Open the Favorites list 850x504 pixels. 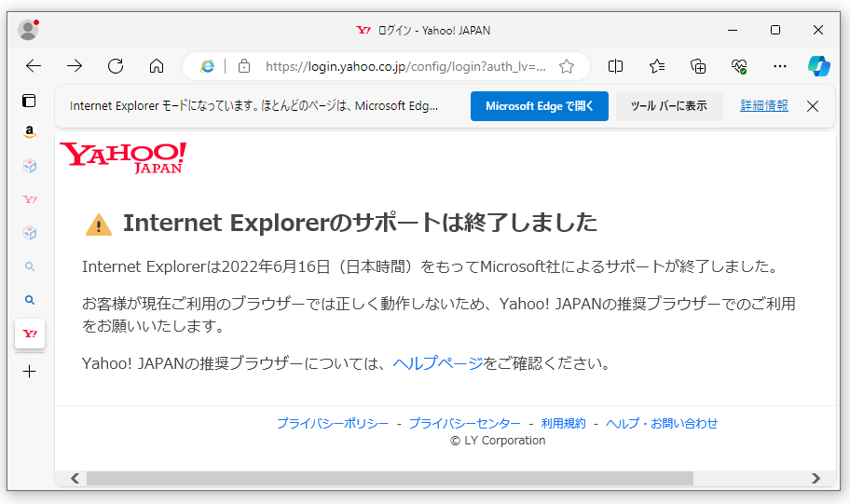[x=657, y=66]
